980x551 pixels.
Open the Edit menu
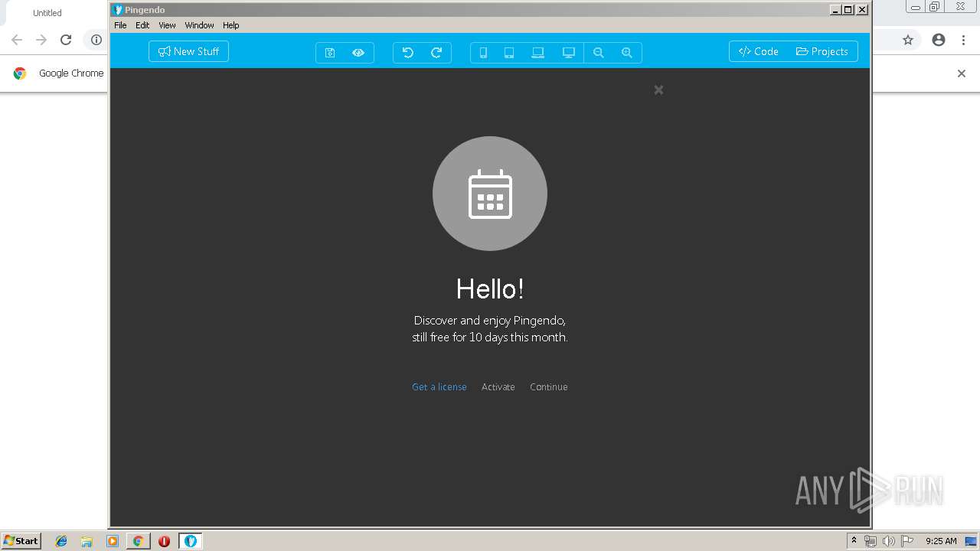coord(142,25)
